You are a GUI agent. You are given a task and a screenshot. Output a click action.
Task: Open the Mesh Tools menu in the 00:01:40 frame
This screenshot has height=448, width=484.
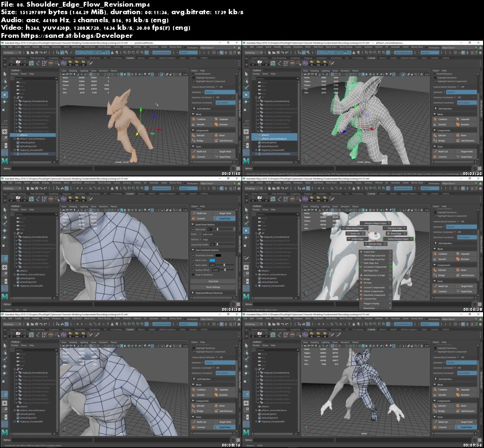coord(90,47)
